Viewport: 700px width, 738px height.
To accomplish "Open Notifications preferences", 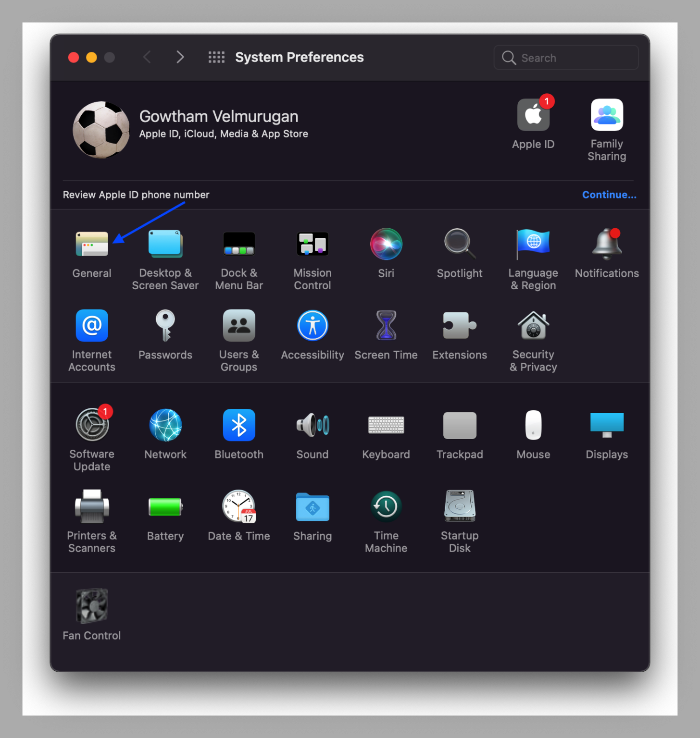I will tap(607, 244).
